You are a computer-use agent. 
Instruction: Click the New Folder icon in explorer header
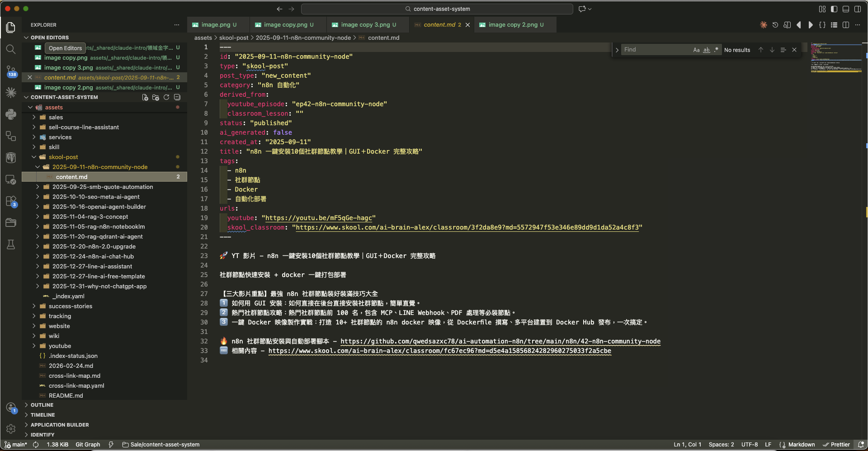coord(156,97)
